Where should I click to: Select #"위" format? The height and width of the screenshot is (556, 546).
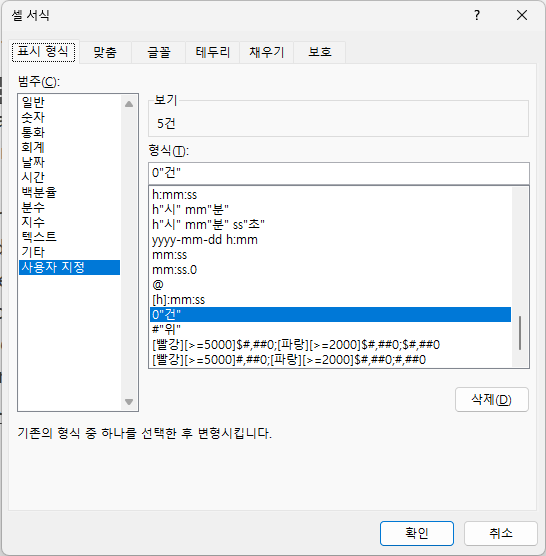coord(330,329)
